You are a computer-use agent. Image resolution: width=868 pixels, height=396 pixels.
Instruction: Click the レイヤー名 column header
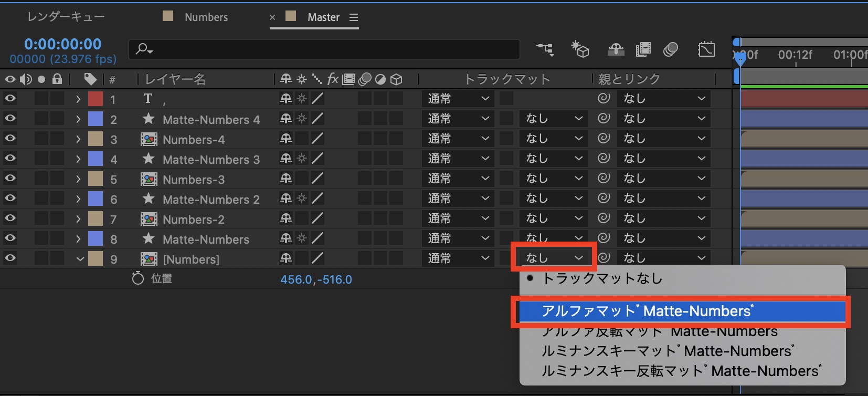click(175, 79)
